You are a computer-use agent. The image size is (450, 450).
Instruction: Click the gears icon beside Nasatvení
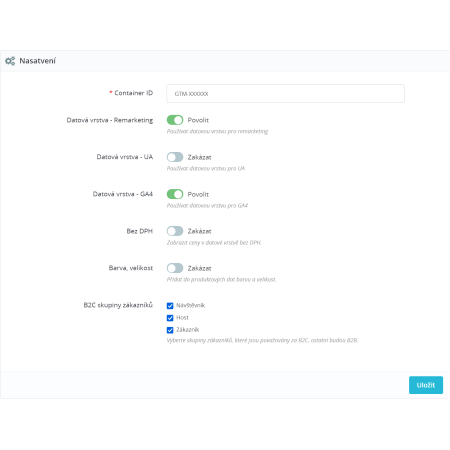(10, 61)
